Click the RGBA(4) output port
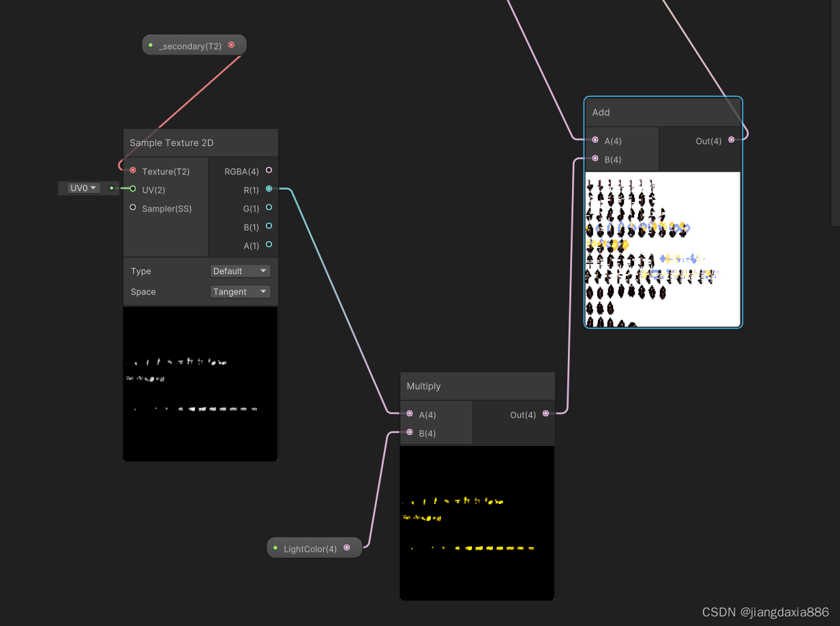Viewport: 840px width, 626px height. (x=269, y=170)
